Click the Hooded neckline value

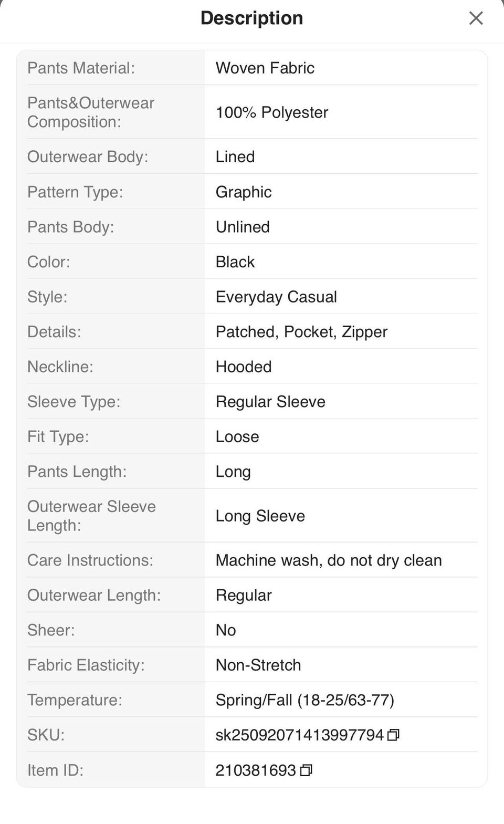point(244,367)
